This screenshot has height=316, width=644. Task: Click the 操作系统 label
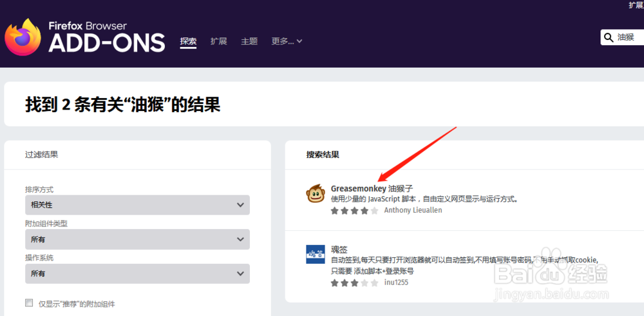pos(39,258)
